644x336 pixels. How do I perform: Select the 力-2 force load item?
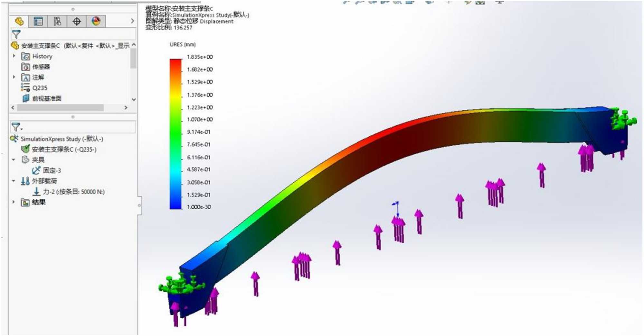73,192
